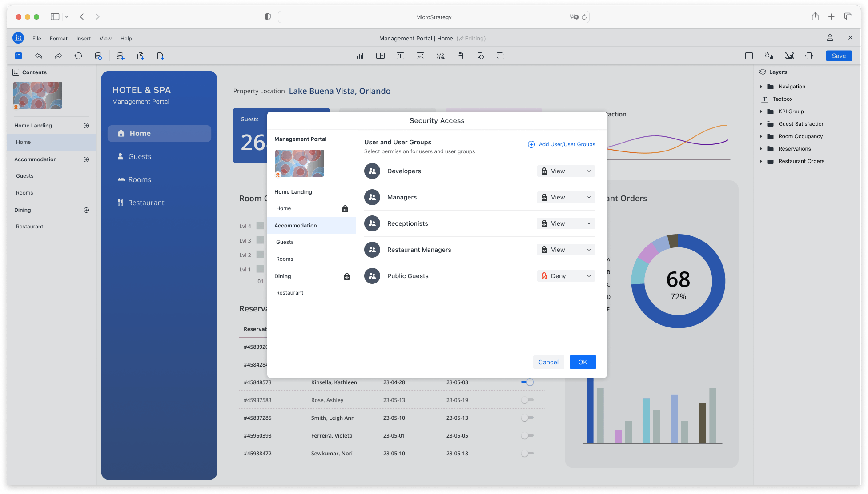
Task: Toggle the switch for Kinsella, Kathleen reservation
Action: (x=527, y=382)
